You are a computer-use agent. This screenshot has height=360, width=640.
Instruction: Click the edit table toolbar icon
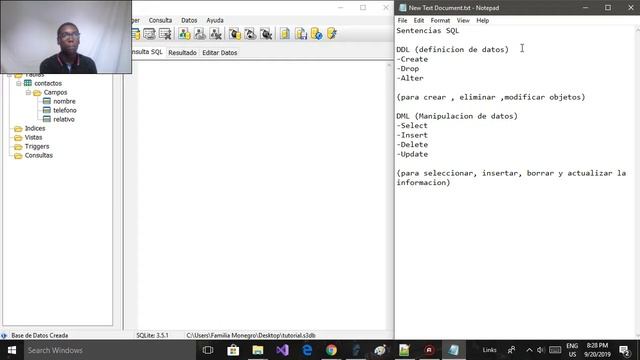pyautogui.click(x=149, y=34)
